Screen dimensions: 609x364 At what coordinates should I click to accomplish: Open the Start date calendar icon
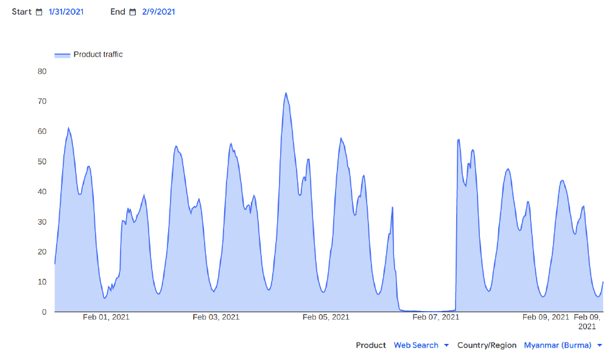click(x=38, y=11)
